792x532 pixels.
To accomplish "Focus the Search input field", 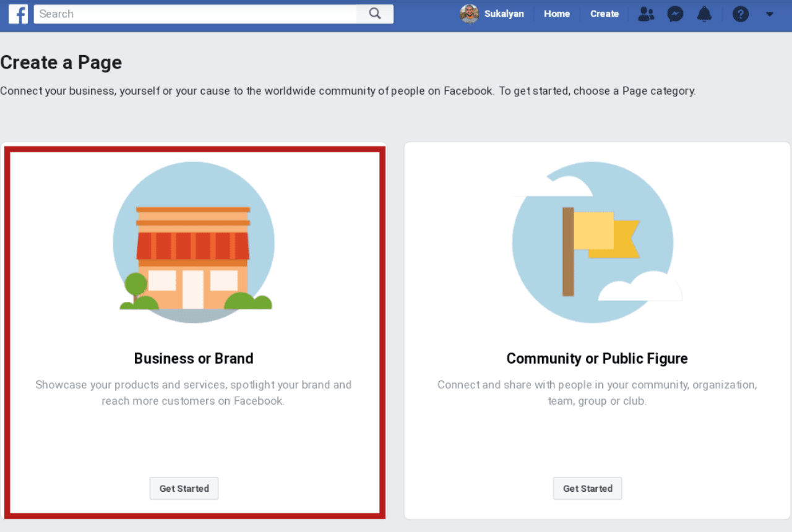I will click(x=196, y=14).
